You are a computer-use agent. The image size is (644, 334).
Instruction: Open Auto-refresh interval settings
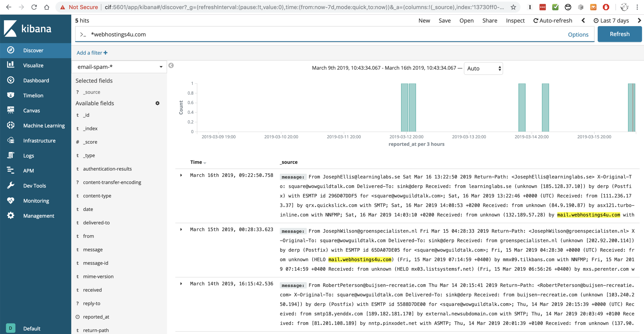(x=553, y=21)
